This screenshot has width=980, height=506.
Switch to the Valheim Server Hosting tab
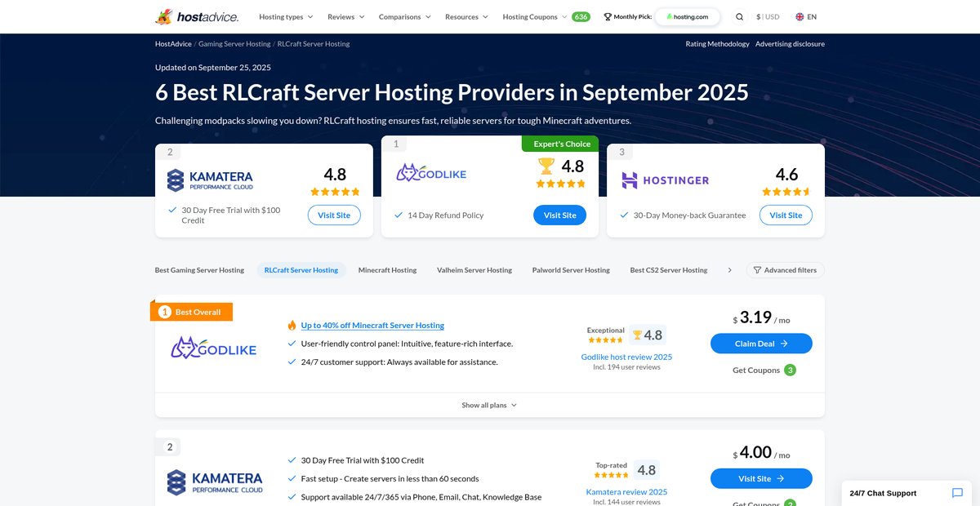tap(474, 270)
